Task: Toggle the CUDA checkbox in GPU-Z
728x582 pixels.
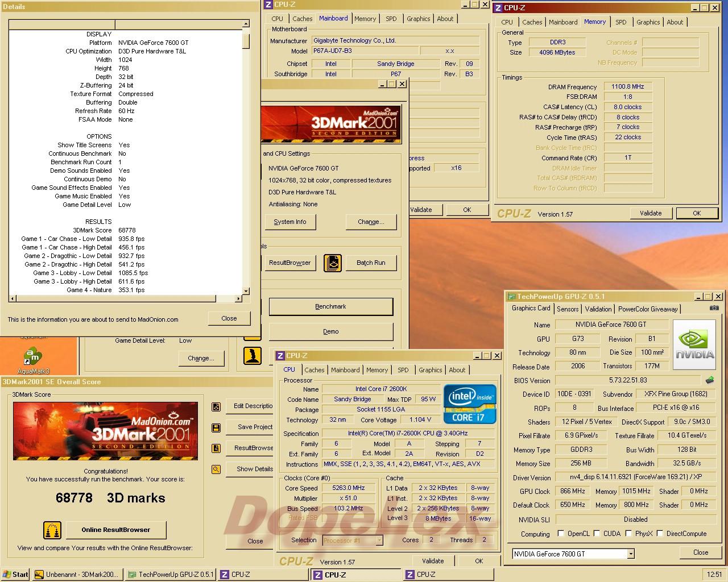Action: pos(597,534)
